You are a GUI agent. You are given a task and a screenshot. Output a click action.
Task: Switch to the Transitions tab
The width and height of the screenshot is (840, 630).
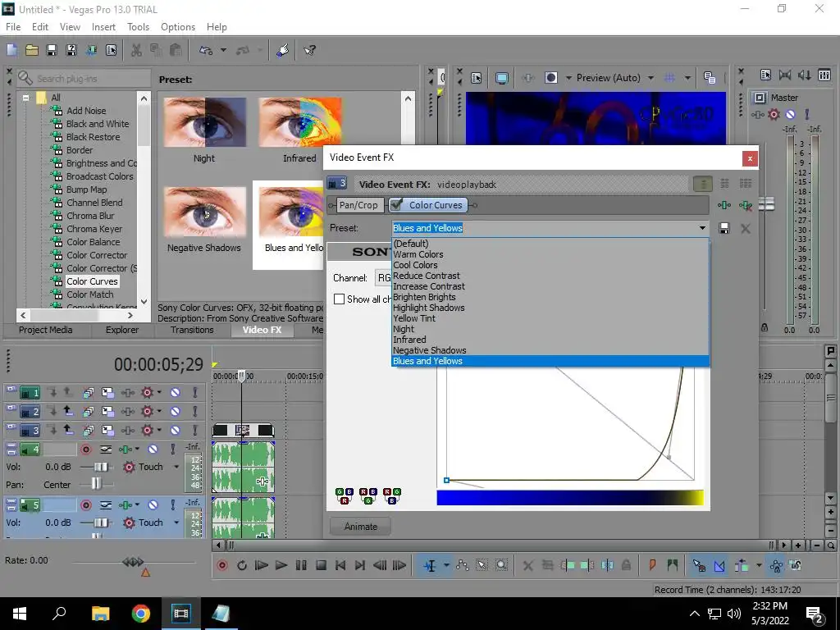click(x=192, y=330)
